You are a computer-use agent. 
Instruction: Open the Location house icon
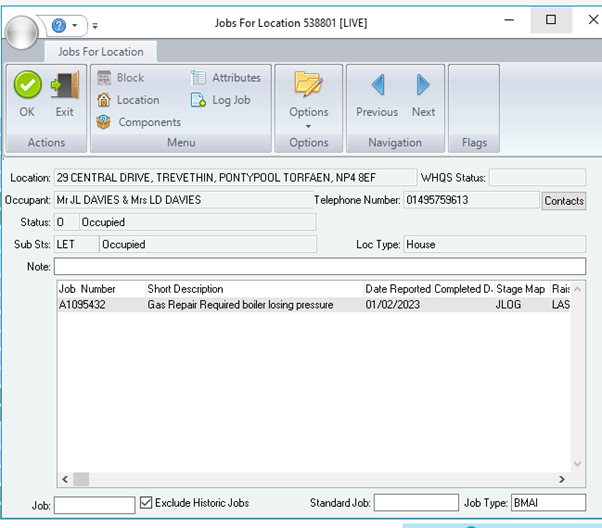[x=104, y=100]
